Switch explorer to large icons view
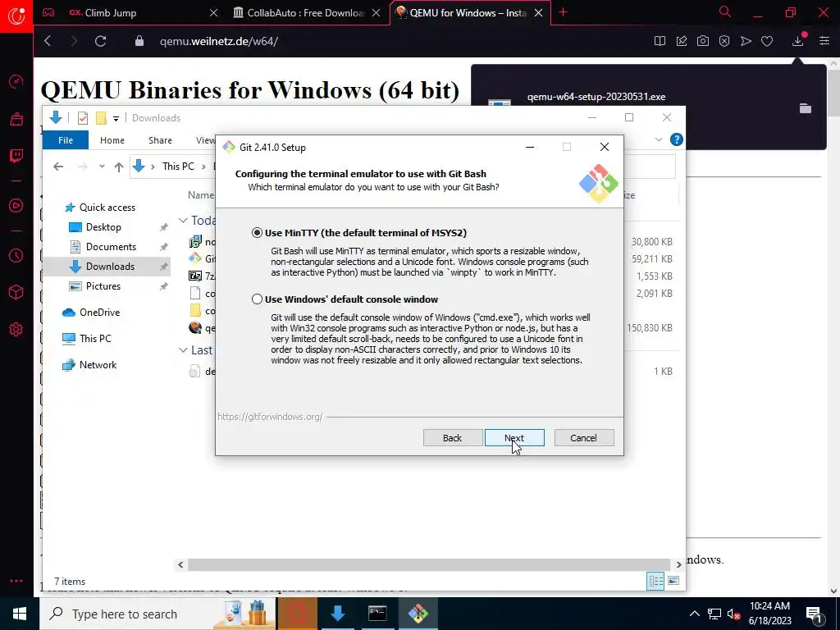 click(673, 582)
